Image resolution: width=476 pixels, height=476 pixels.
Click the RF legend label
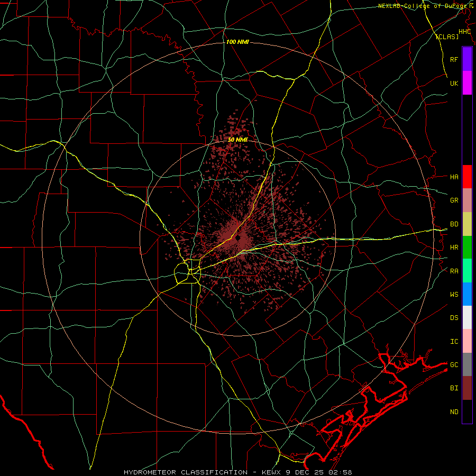[x=454, y=59]
